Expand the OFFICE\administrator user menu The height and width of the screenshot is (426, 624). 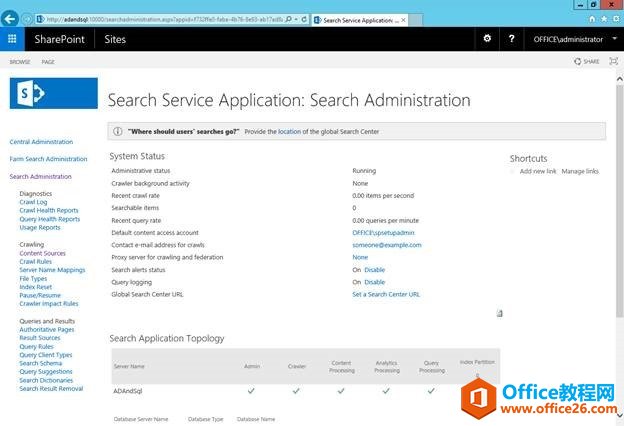pyautogui.click(x=569, y=39)
